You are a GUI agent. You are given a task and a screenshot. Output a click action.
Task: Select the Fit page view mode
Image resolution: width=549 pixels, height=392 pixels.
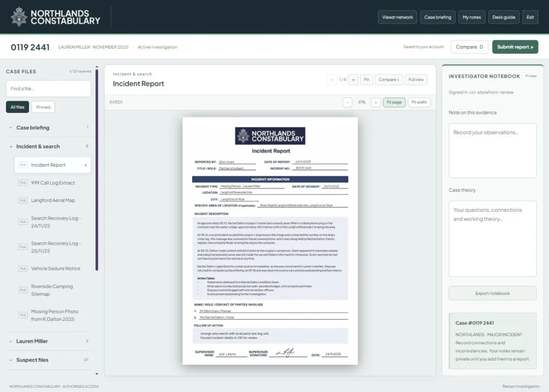tap(394, 102)
